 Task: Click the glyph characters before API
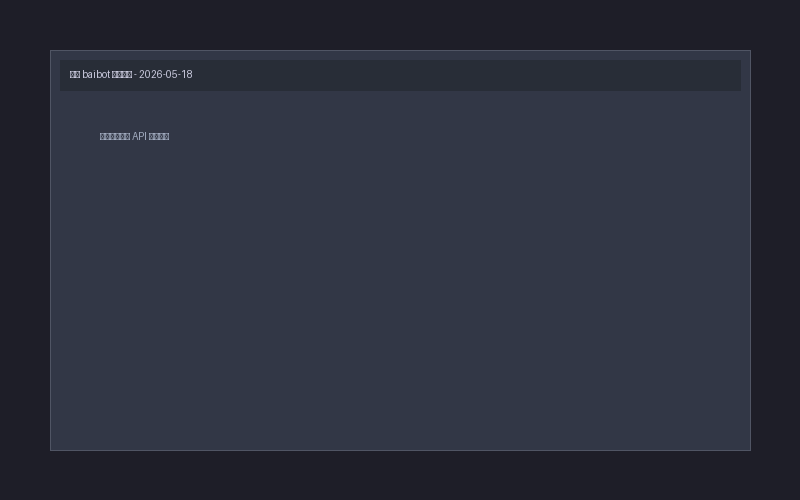coord(115,136)
